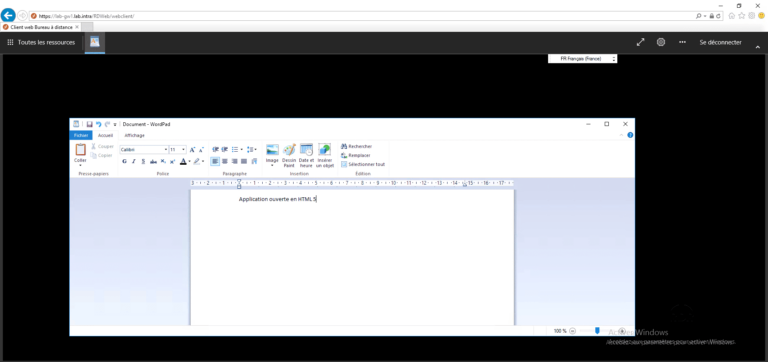Align text to the right
The image size is (768, 362).
pos(234,161)
